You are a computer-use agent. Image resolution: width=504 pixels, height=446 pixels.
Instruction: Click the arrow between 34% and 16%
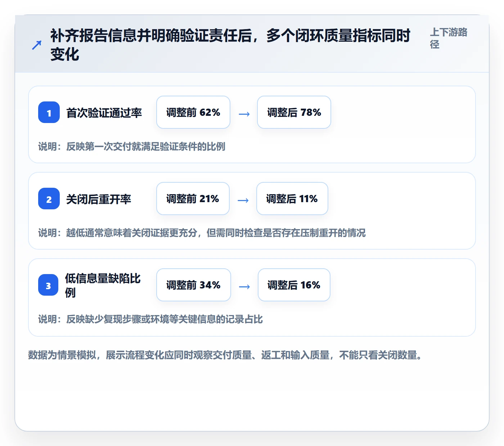tap(244, 287)
